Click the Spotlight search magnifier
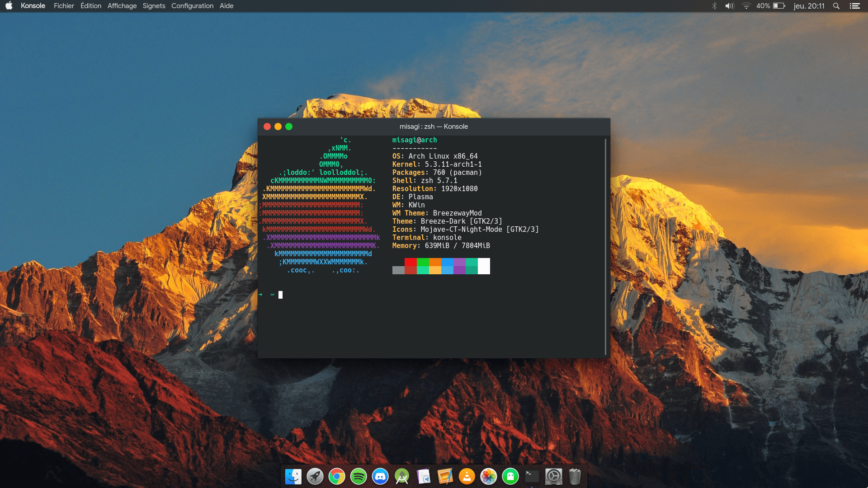The width and height of the screenshot is (868, 488). 836,6
